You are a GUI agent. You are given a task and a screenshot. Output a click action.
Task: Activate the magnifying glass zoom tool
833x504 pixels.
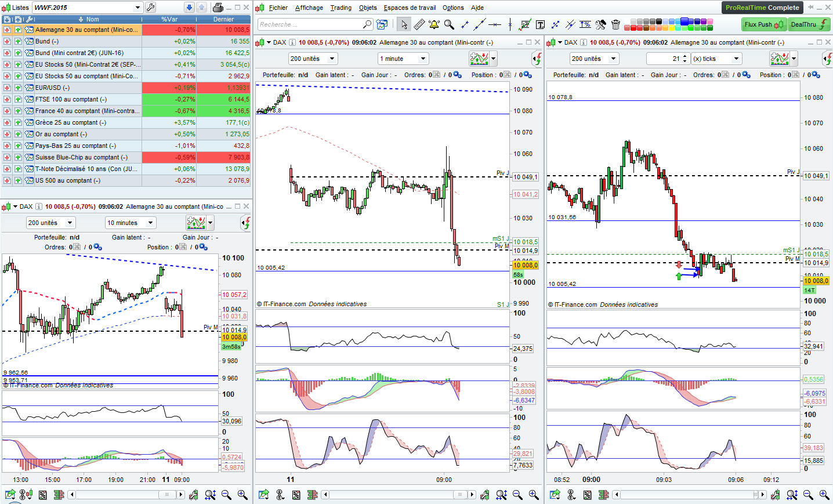point(449,24)
